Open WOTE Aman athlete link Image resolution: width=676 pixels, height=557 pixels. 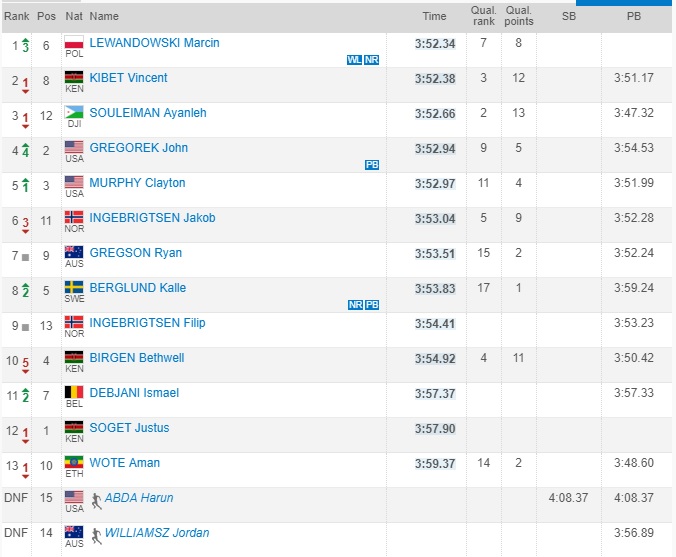click(125, 463)
